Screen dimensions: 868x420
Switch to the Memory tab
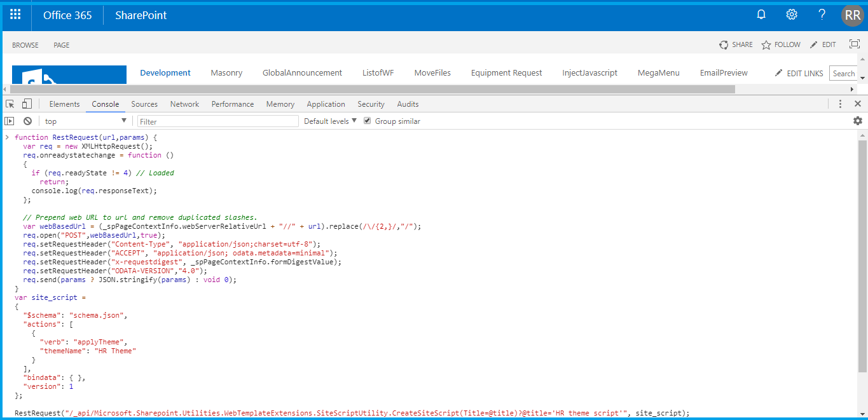(x=280, y=104)
